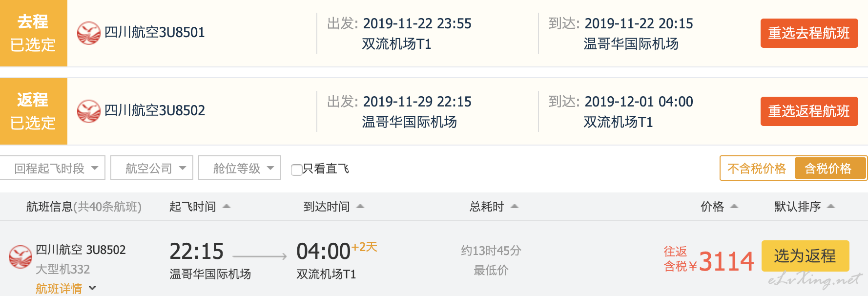Open the 航空公司 filter dropdown
The height and width of the screenshot is (296, 868).
point(152,168)
